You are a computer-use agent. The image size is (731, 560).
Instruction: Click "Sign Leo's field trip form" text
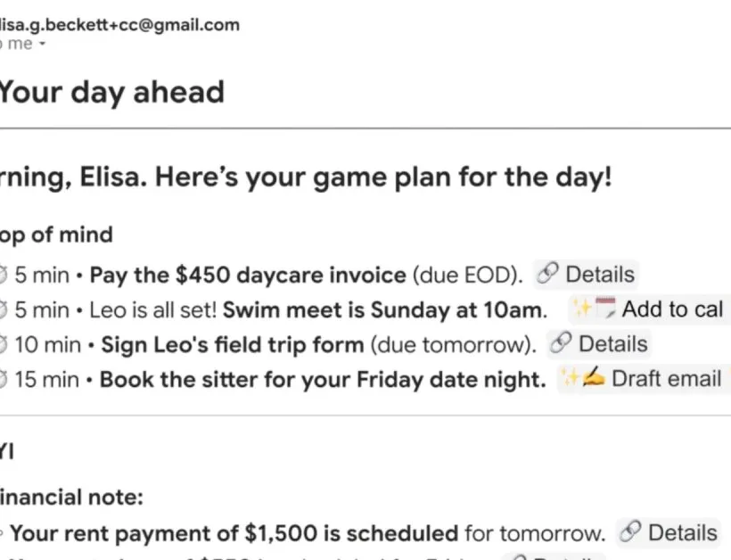point(233,344)
